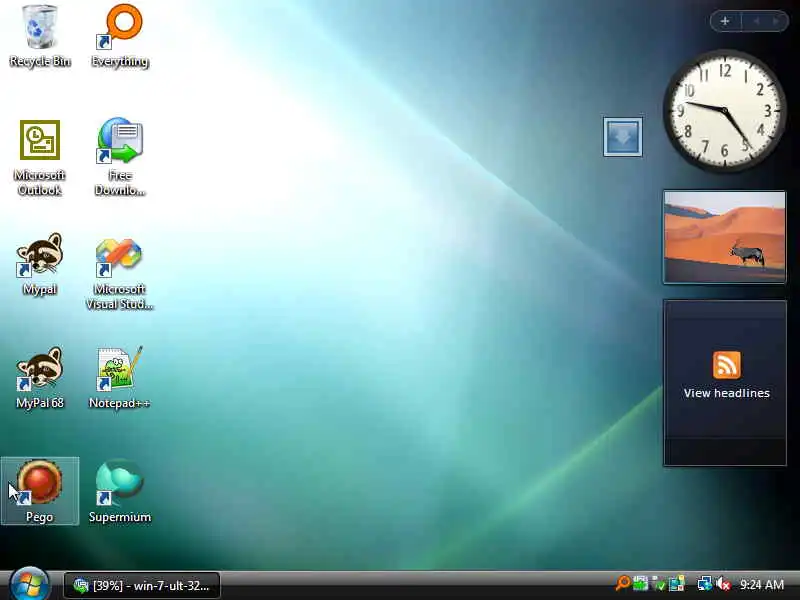Viewport: 800px width, 600px height.
Task: Open the Recycle Bin desktop icon
Action: (40, 36)
